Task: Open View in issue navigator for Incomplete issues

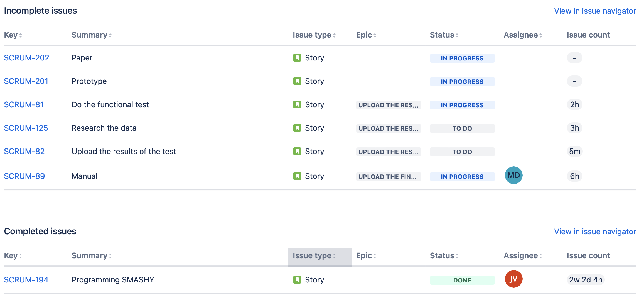Action: (595, 11)
